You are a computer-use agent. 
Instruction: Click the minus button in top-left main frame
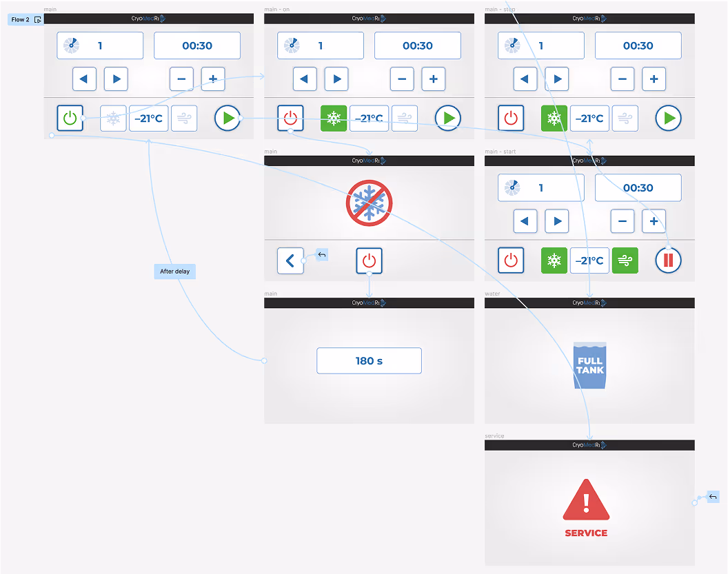181,79
